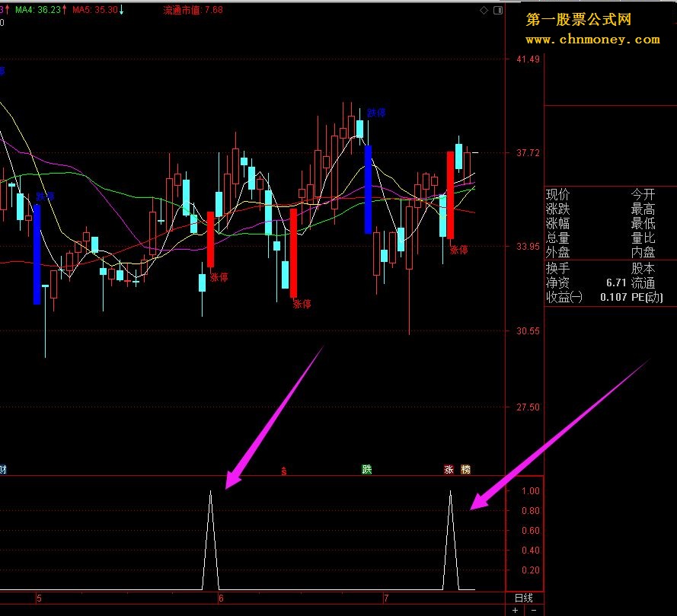Switch period via 日线 button
The height and width of the screenshot is (616, 677).
pyautogui.click(x=524, y=598)
